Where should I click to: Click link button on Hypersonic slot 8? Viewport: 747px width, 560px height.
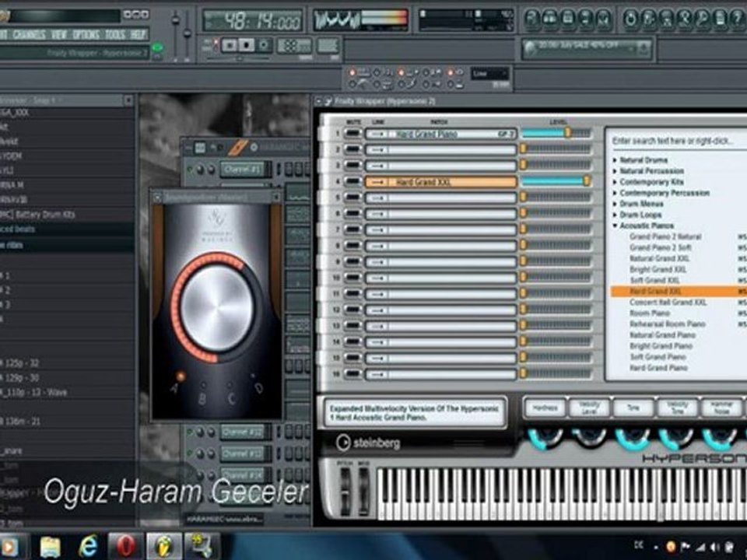pyautogui.click(x=377, y=247)
